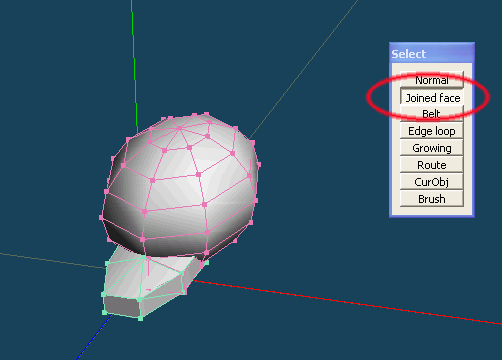Select the Normal selection mode

click(432, 80)
